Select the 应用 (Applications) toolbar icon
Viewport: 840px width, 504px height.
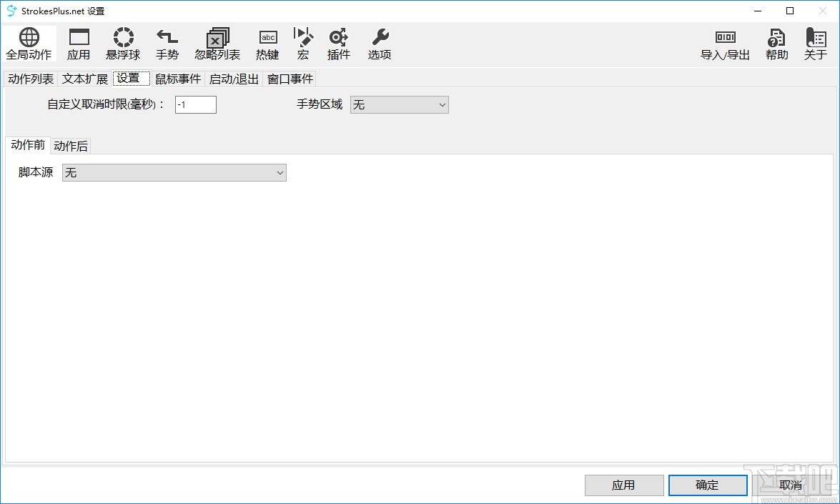click(79, 43)
